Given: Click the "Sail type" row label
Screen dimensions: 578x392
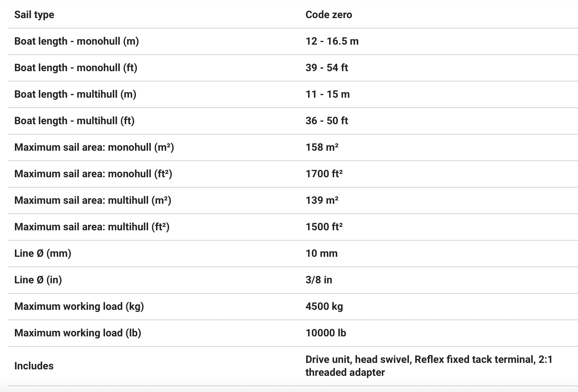Looking at the screenshot, I should [34, 15].
